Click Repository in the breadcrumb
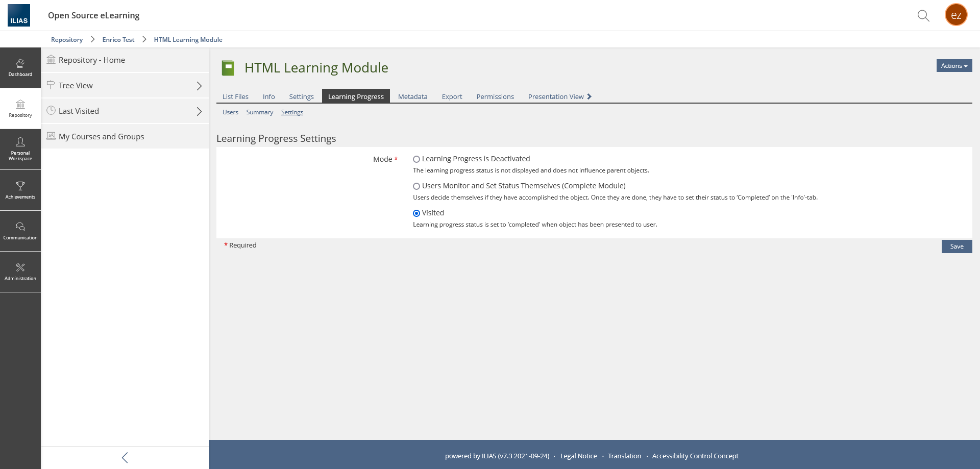Screen dimensions: 980x469 pyautogui.click(x=67, y=40)
